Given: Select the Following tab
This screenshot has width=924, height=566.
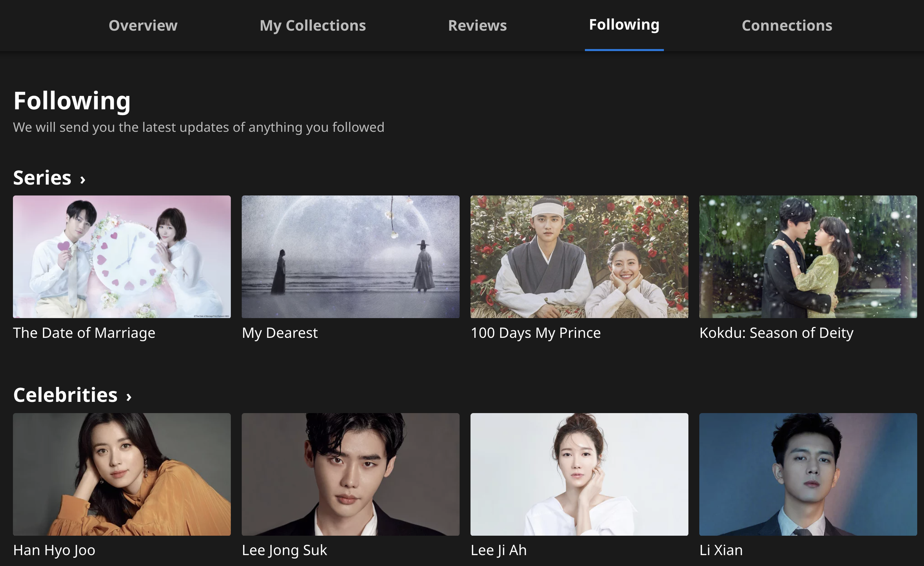Looking at the screenshot, I should (624, 25).
